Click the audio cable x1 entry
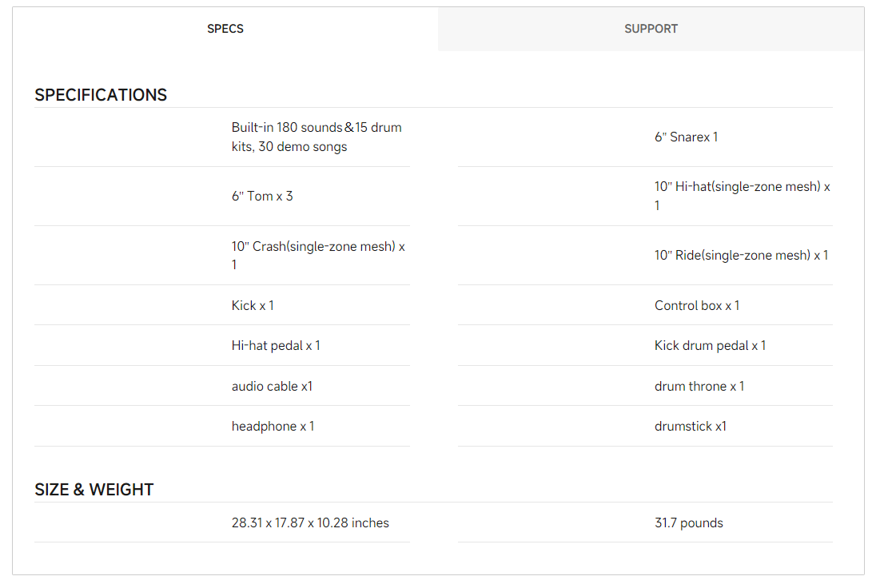Viewport: 876px width, 588px height. pyautogui.click(x=272, y=387)
